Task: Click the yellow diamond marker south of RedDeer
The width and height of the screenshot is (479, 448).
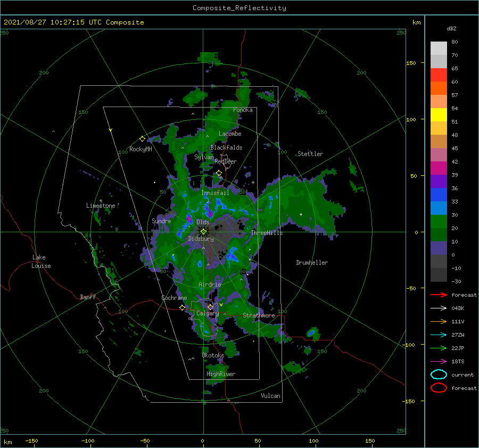Action: [219, 173]
